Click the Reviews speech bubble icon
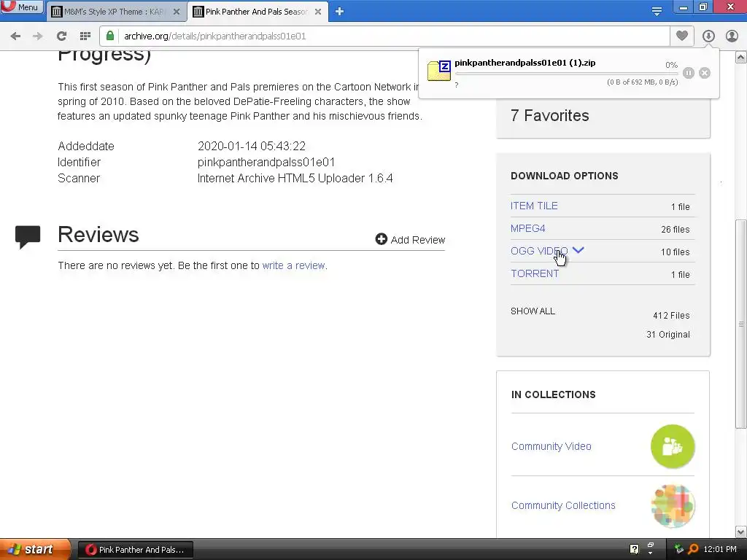 pyautogui.click(x=28, y=237)
